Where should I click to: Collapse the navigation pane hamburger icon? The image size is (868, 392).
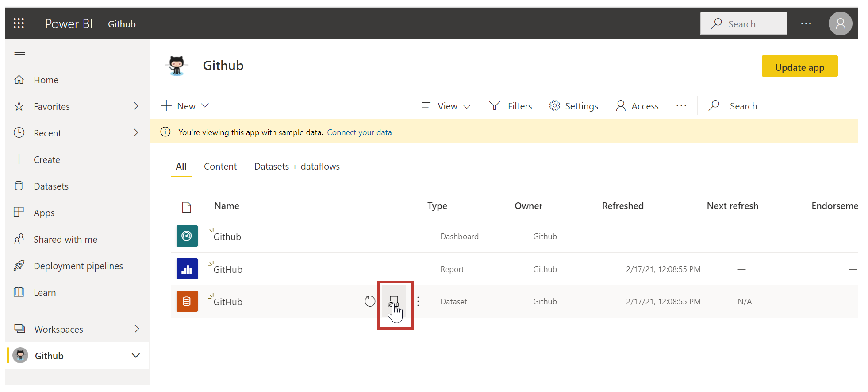[x=19, y=53]
